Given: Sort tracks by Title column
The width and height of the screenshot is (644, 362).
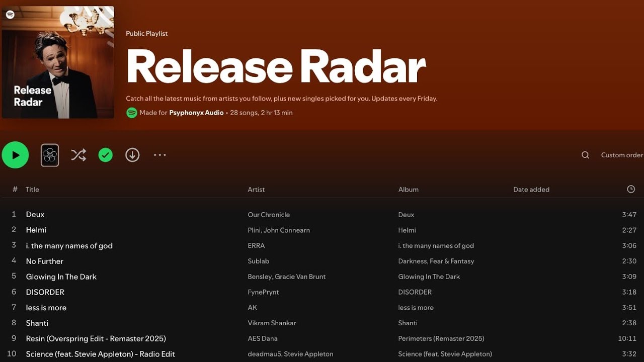Looking at the screenshot, I should [x=32, y=190].
